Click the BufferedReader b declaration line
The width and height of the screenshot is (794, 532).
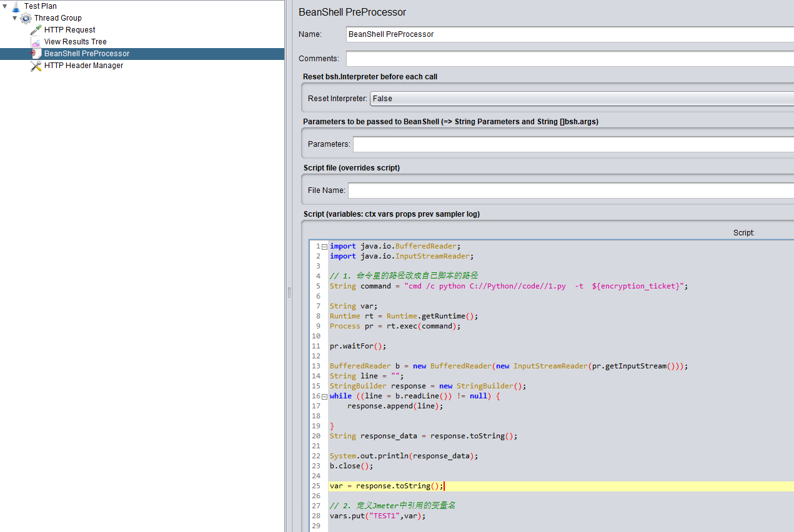[x=509, y=366]
